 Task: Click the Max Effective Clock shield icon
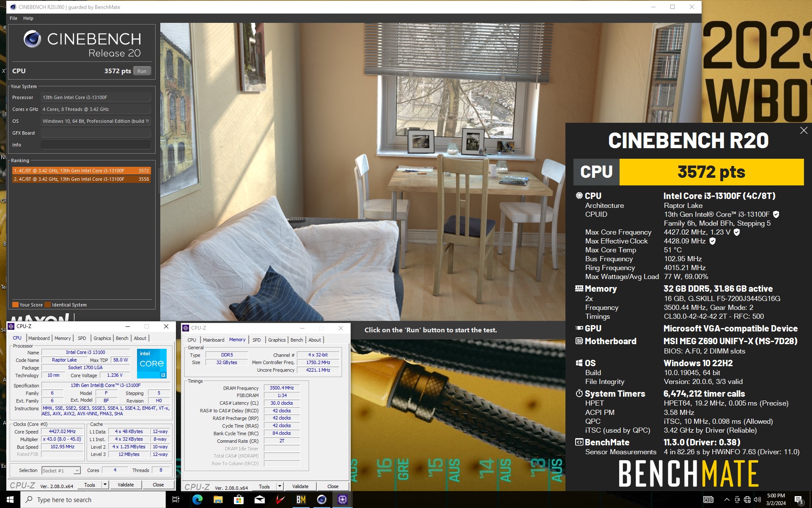[x=712, y=241]
